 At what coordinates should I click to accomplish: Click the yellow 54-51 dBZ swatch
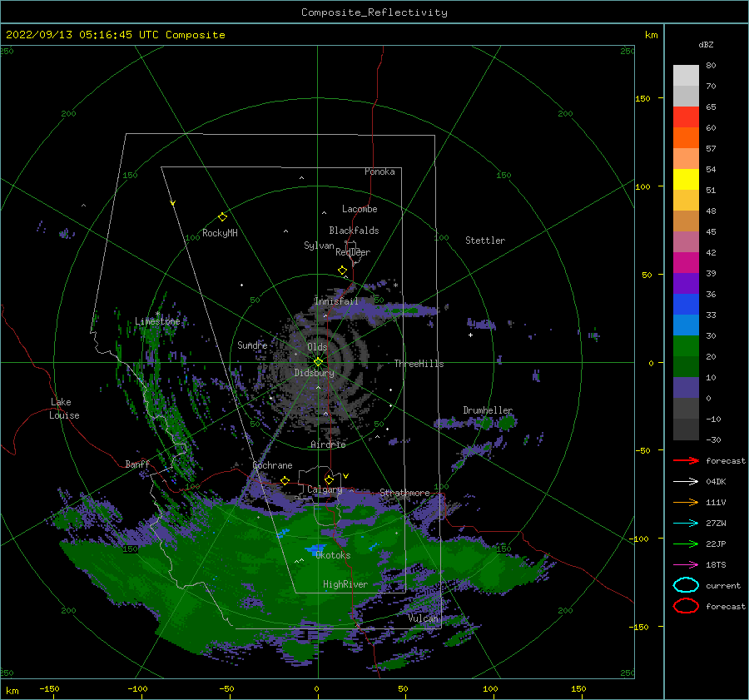tap(686, 180)
